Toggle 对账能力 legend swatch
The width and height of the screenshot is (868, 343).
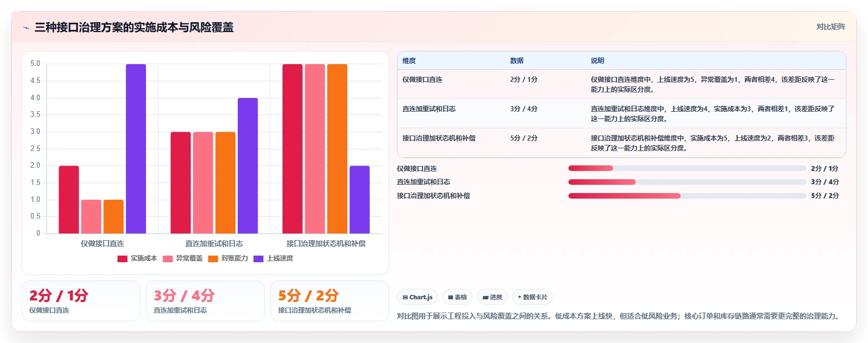coord(213,259)
